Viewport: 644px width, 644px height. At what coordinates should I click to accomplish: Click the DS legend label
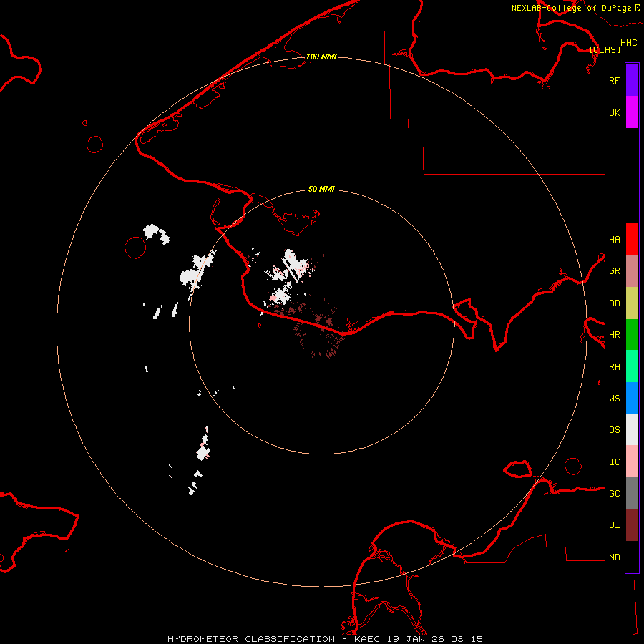pyautogui.click(x=614, y=429)
